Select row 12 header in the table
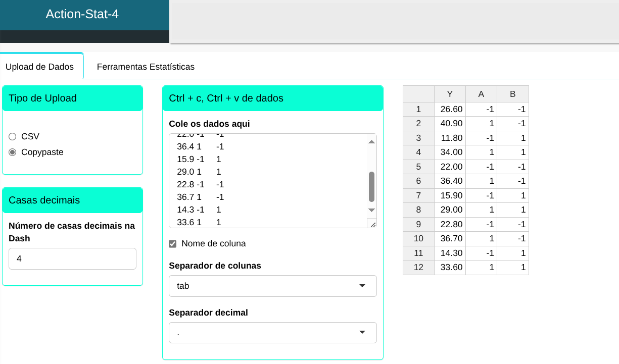 (418, 268)
